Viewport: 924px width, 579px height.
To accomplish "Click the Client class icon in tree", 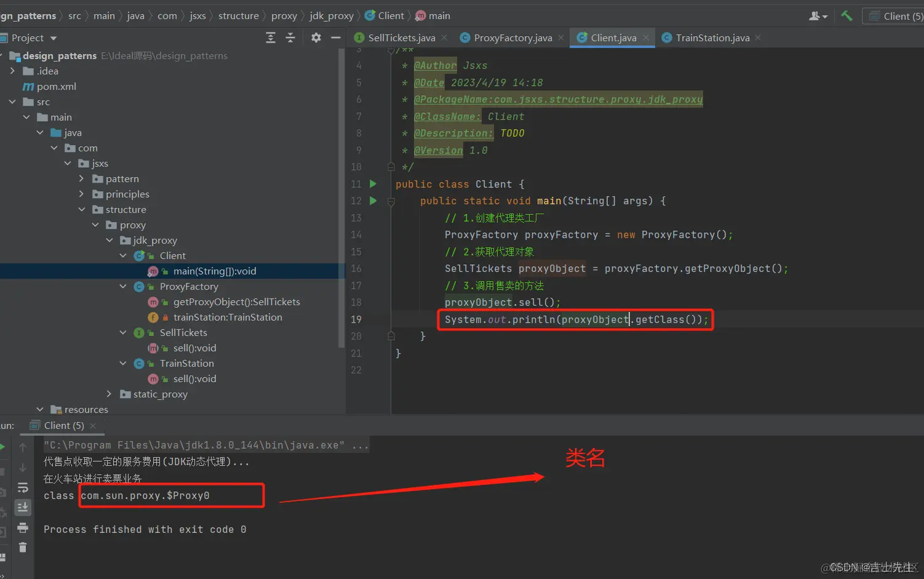I will (x=140, y=256).
